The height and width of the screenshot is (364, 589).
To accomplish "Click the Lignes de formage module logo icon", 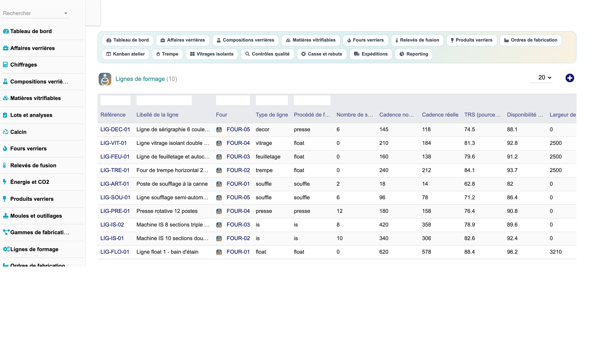I will point(105,79).
